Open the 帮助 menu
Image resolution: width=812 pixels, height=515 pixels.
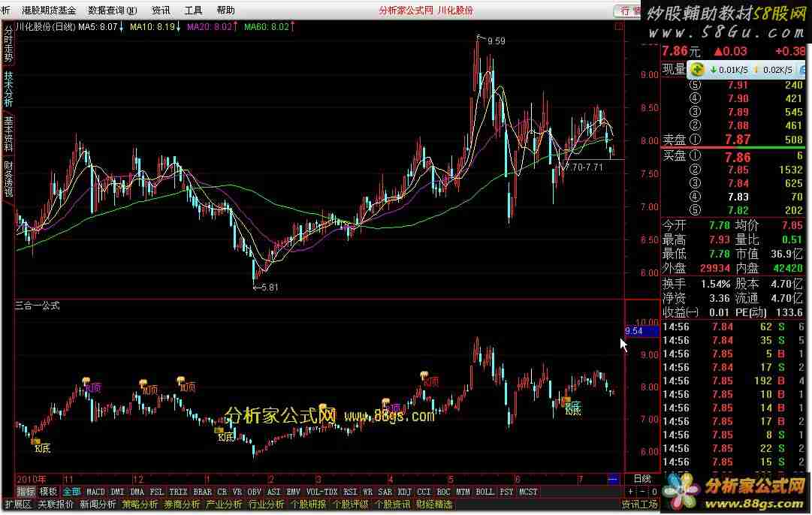coord(226,11)
